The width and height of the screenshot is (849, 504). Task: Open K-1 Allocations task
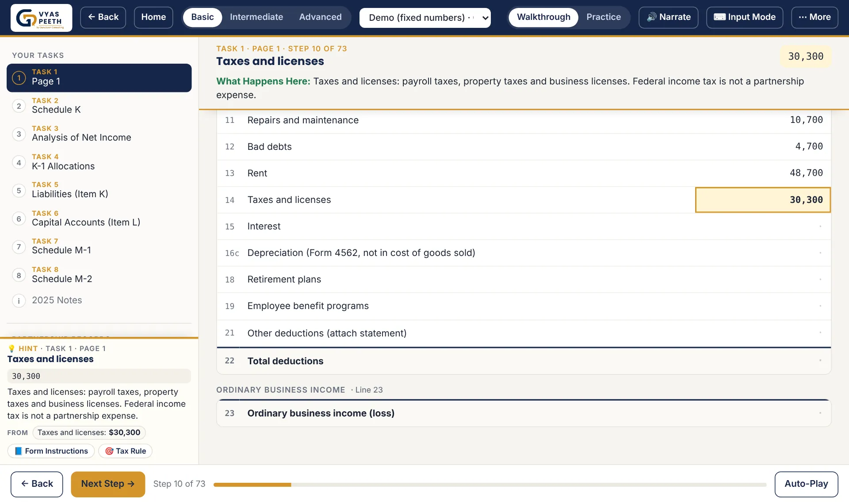tap(99, 163)
